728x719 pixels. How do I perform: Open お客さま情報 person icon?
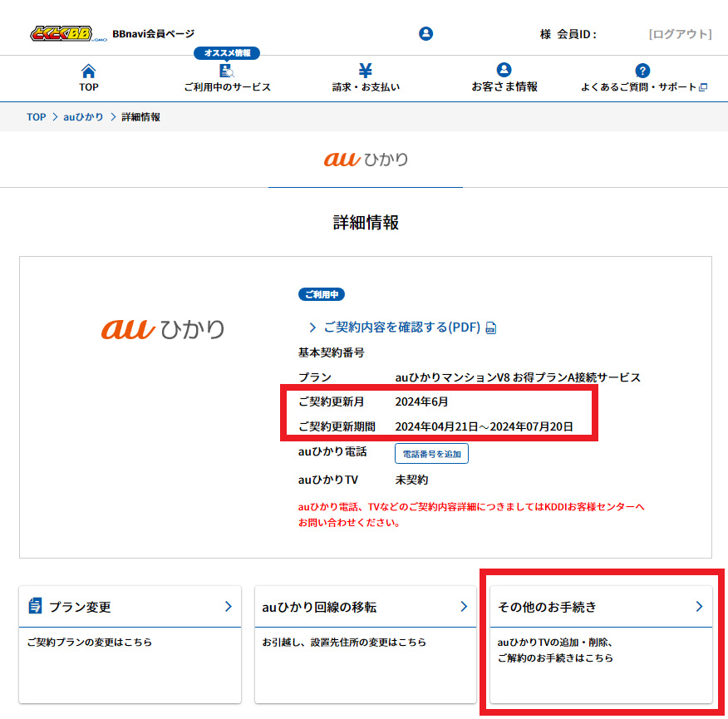click(504, 71)
